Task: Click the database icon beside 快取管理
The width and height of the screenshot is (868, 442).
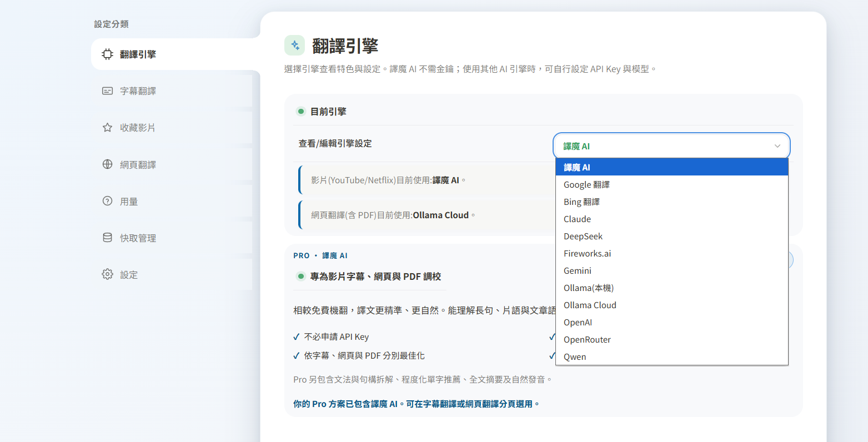Action: (107, 238)
